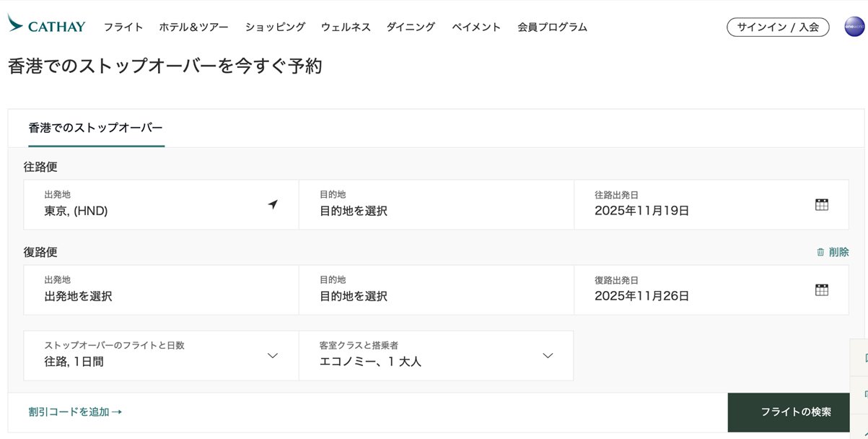Click the サインイン / 入会 button
The image size is (868, 439).
click(x=778, y=27)
